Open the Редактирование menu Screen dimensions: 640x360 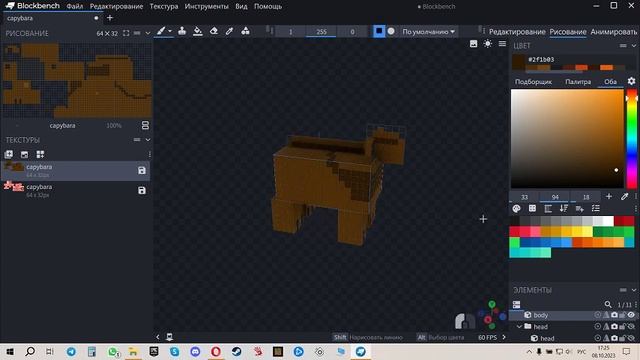pyautogui.click(x=116, y=7)
